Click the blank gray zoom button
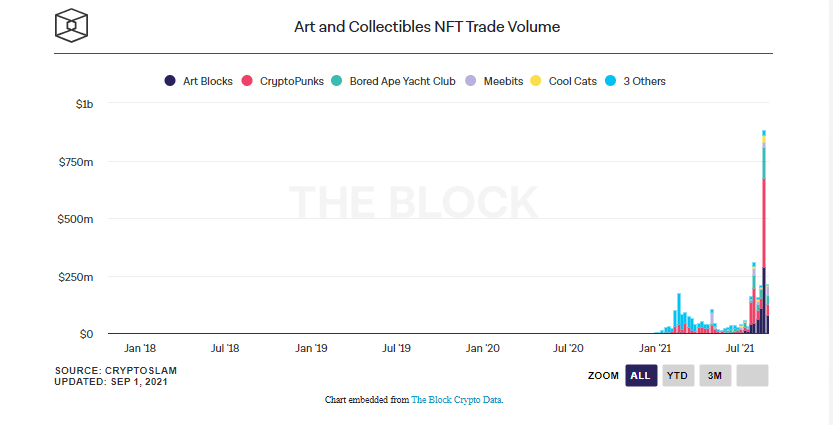The width and height of the screenshot is (833, 425). [x=752, y=376]
